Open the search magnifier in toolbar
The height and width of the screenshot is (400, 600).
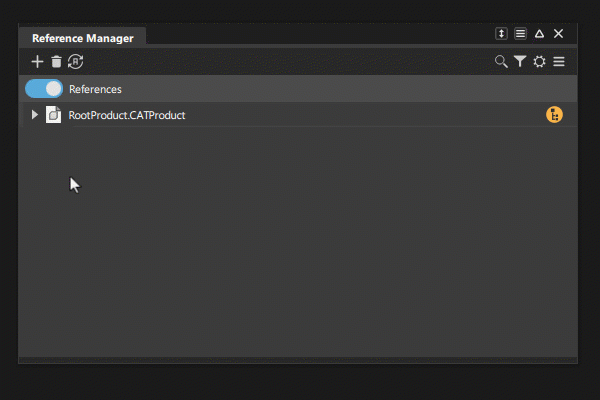pyautogui.click(x=501, y=62)
